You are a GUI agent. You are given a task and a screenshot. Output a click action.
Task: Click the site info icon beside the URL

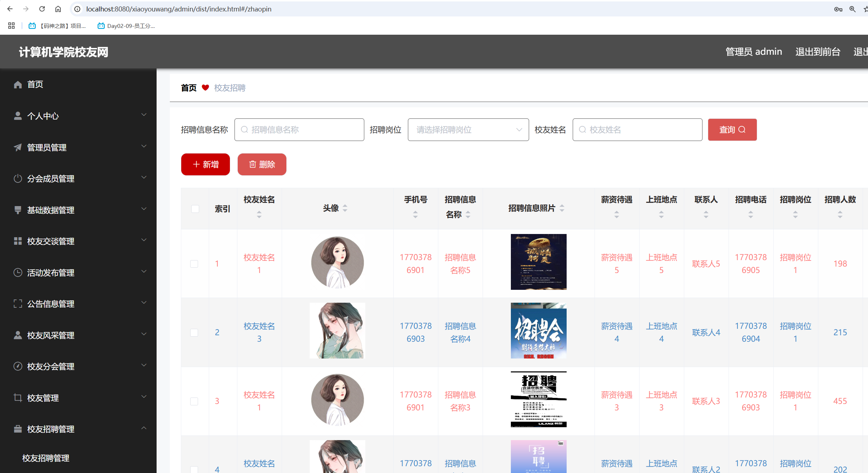(x=77, y=9)
